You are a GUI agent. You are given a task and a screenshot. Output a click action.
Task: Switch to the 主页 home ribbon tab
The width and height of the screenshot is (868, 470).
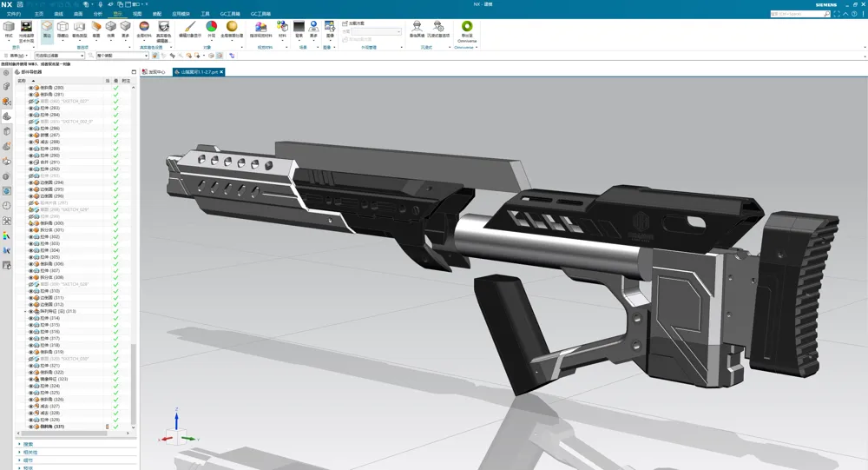(x=39, y=14)
